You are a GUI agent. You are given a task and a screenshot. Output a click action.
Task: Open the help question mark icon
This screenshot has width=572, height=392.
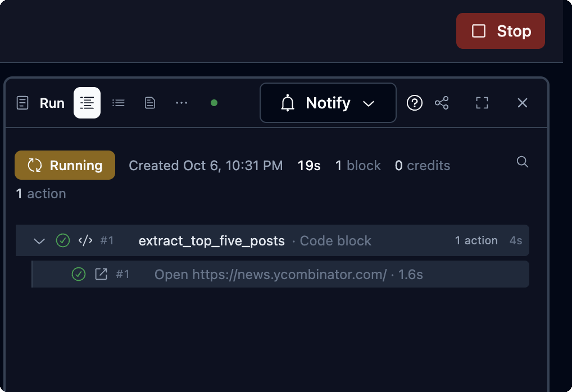coord(415,103)
